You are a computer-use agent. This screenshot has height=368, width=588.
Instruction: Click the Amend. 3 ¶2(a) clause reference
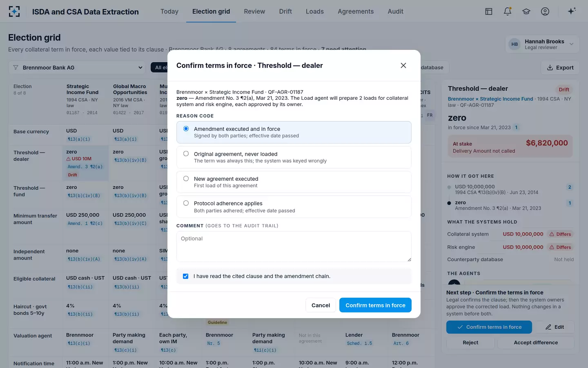click(x=85, y=167)
